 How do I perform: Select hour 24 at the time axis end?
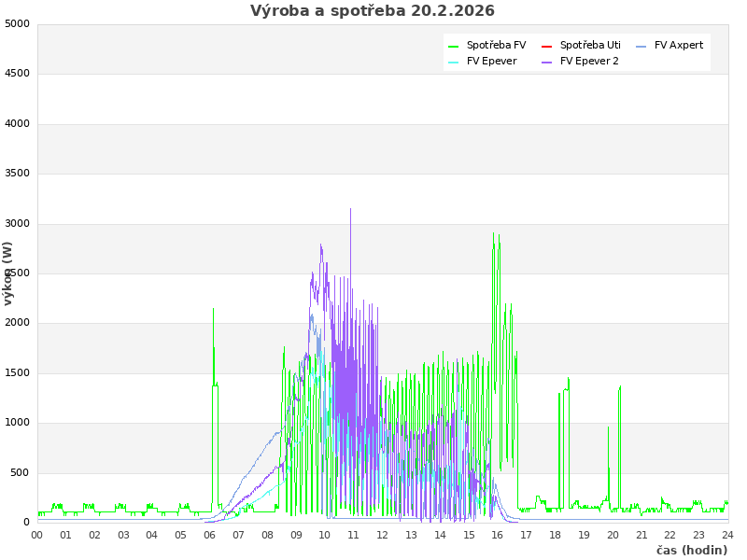727,535
